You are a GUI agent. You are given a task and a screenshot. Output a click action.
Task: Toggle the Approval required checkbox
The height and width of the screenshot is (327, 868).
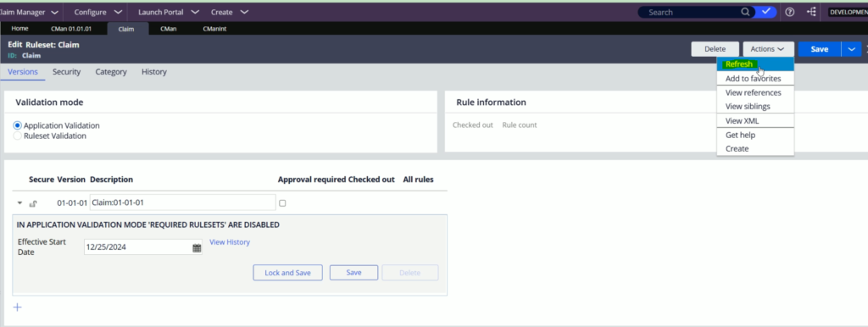[x=282, y=203]
